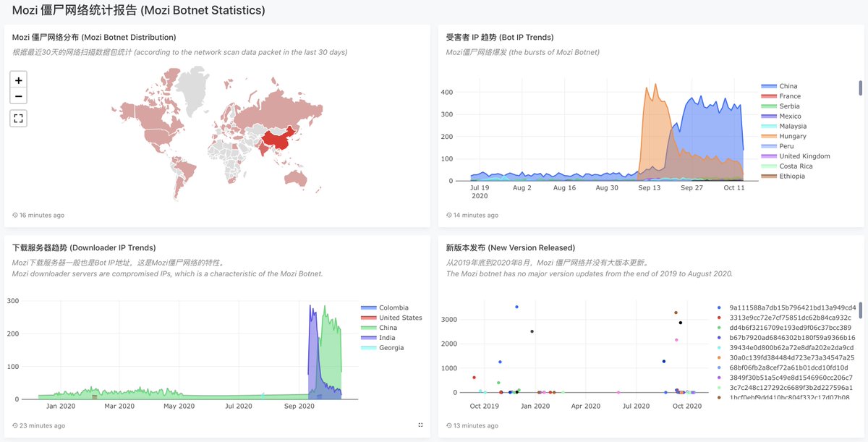Click the '23 minutes ago' refresh timestamp

pyautogui.click(x=42, y=425)
